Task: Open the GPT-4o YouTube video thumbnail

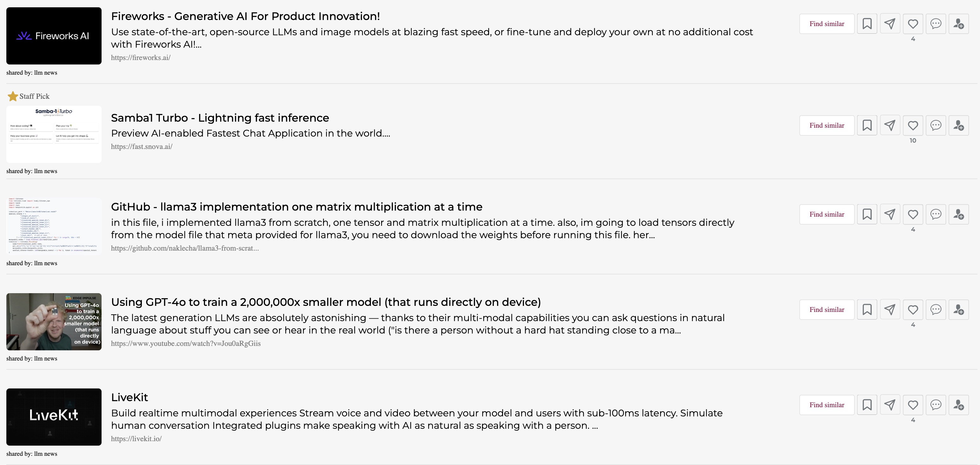Action: (54, 322)
